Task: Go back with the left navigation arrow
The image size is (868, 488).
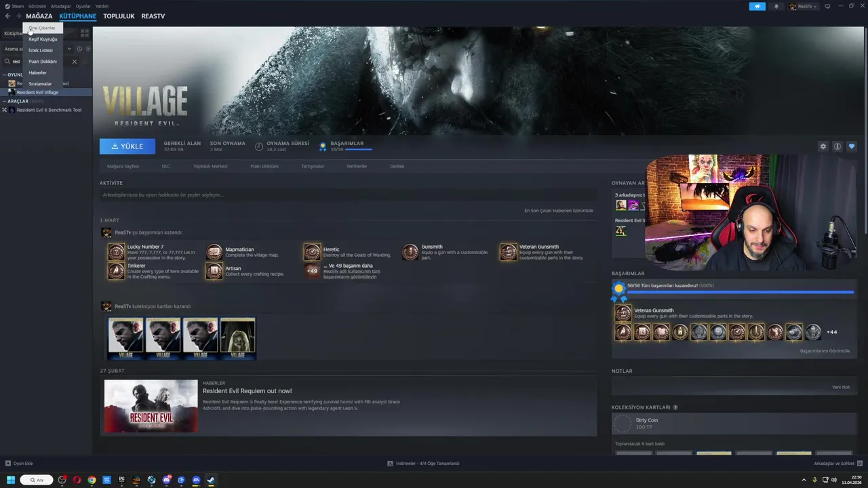Action: [8, 16]
